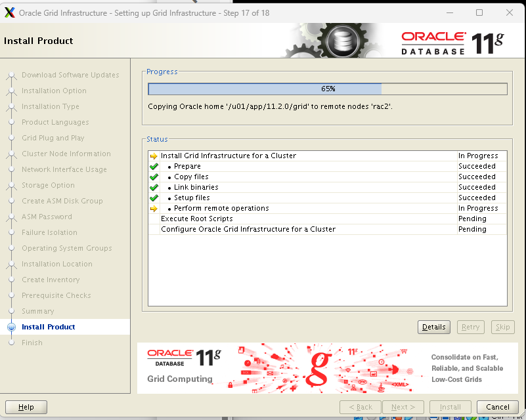Select Download Software Updates step

tap(70, 75)
